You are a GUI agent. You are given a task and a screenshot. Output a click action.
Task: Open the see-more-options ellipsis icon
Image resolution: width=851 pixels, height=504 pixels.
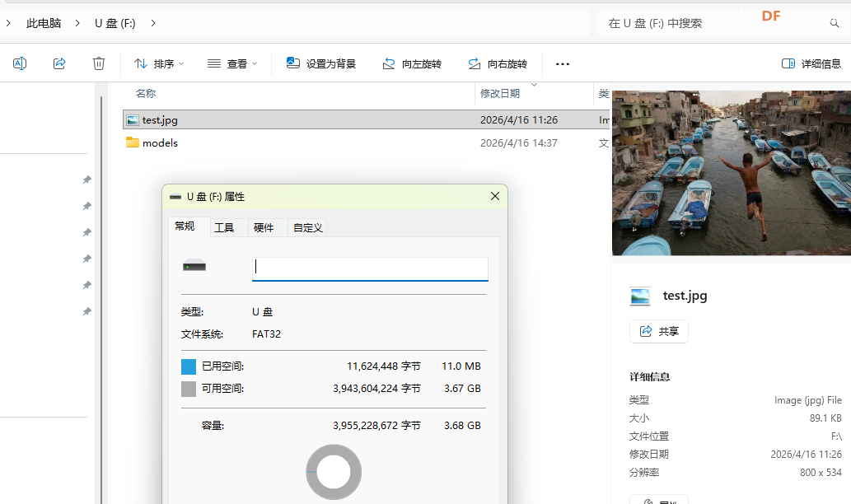pos(563,63)
